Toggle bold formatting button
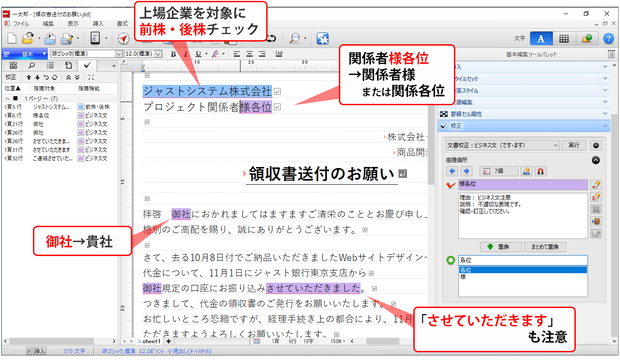The height and width of the screenshot is (364, 620). (173, 54)
